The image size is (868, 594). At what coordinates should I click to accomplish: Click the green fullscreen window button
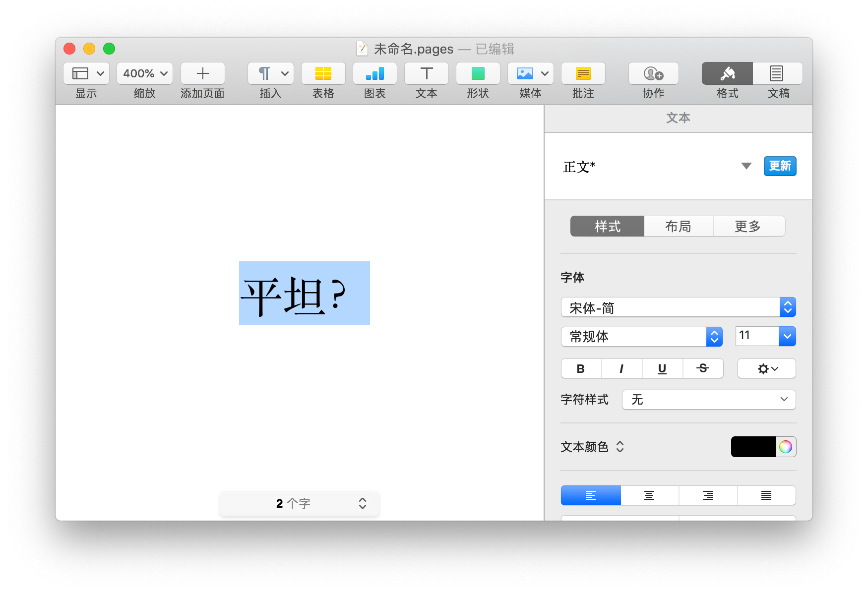[109, 49]
